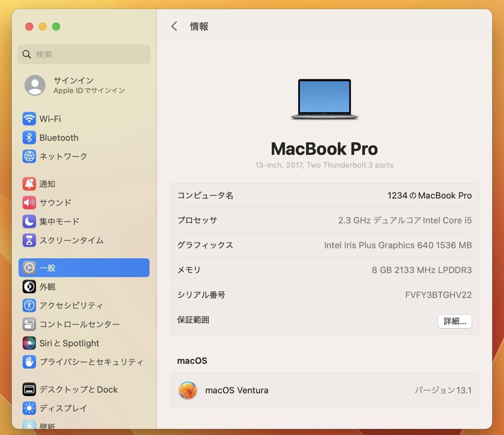Click the 一般 gear icon

(29, 268)
